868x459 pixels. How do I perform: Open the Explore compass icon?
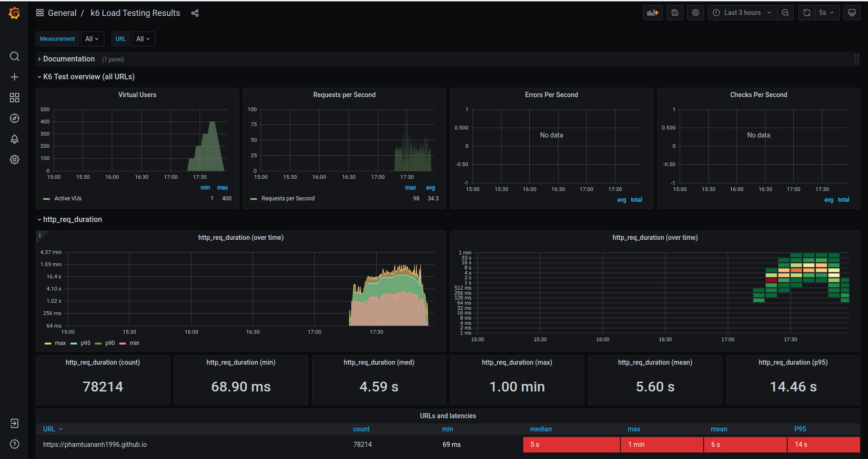coord(14,118)
